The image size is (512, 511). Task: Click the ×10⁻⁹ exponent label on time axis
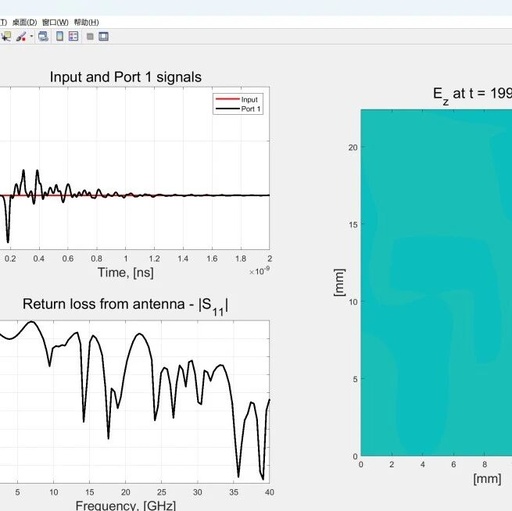coord(259,271)
